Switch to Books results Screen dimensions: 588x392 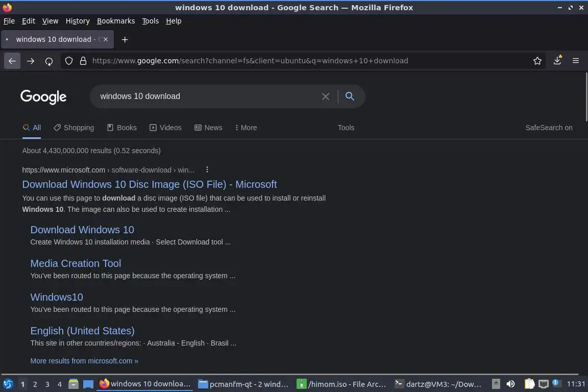[x=122, y=128]
